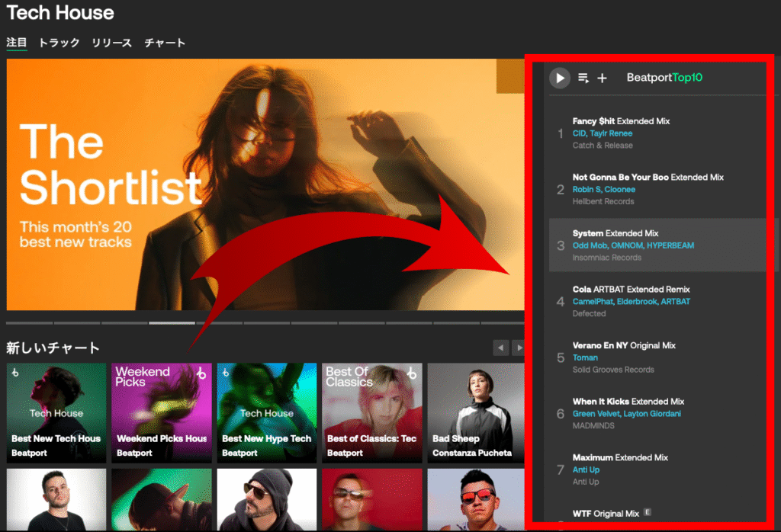Click the plus icon beside Beatport Top10
Image resolution: width=781 pixels, height=532 pixels.
coord(602,78)
